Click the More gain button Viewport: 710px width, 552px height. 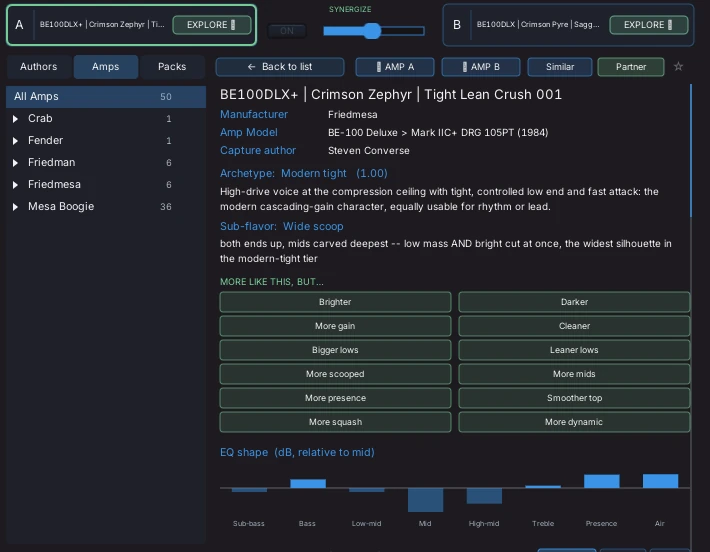(335, 326)
